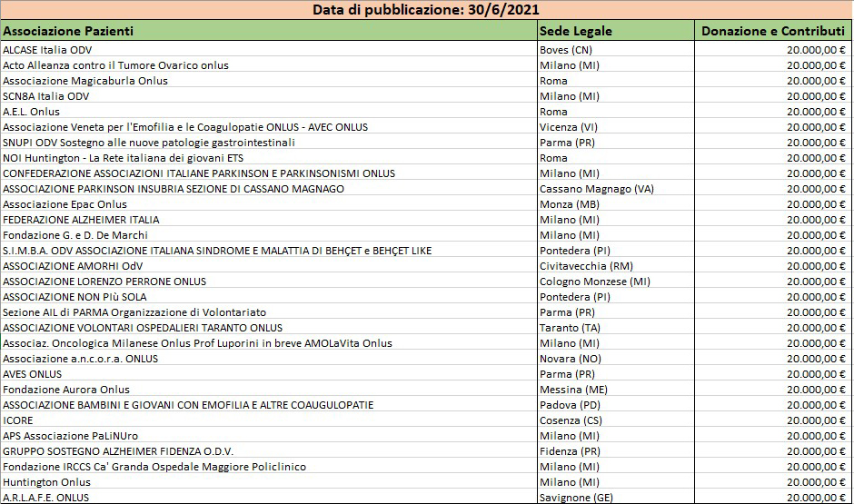Select the 'A.R.L.A.F.E. ONLUS' cell
Viewport: 854px width, 504px height.
(269, 497)
